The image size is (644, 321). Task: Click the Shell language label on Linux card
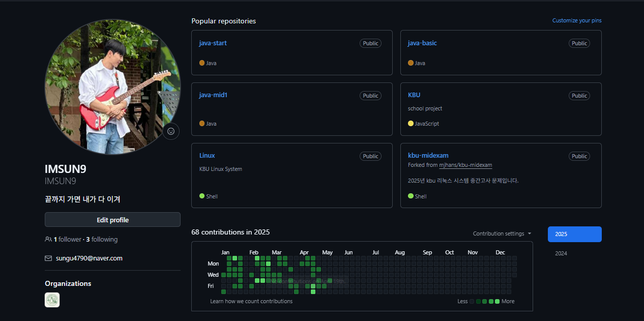209,196
